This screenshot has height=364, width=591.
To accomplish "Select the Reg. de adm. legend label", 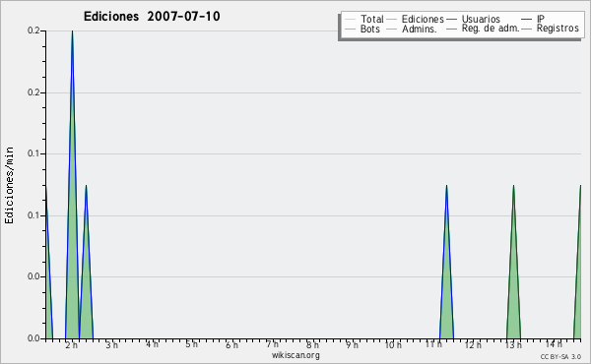I will click(x=491, y=29).
